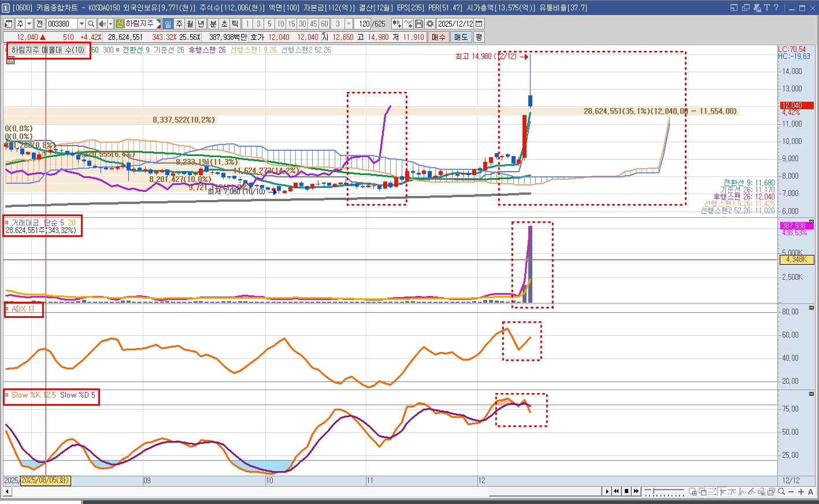This screenshot has height=504, width=819.
Task: Click the line-draw tool icon beside floppy disk
Action: click(x=409, y=24)
